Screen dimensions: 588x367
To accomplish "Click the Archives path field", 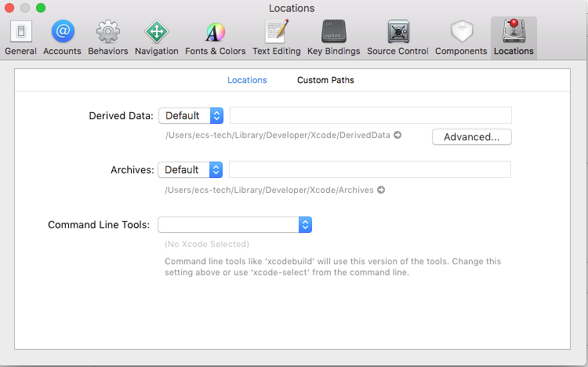I will 370,169.
